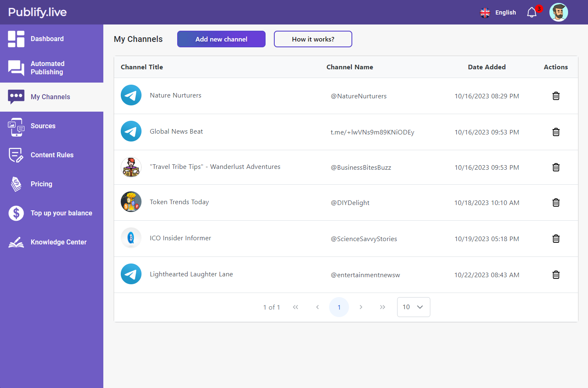Click the Add new channel button
The width and height of the screenshot is (588, 388).
point(221,39)
